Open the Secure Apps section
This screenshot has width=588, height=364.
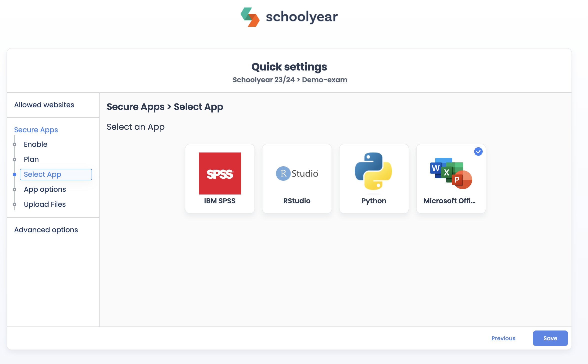pyautogui.click(x=36, y=130)
